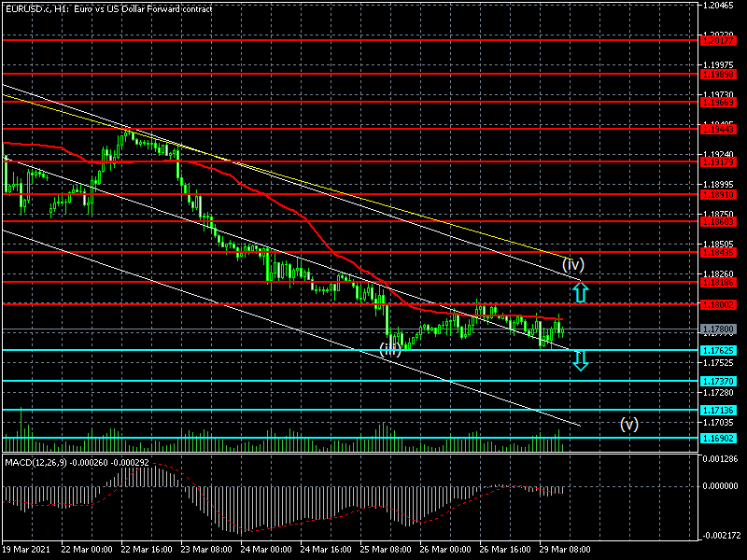This screenshot has width=747, height=560.
Task: Click the 24 Mar 16:00 time label
Action: (326, 549)
